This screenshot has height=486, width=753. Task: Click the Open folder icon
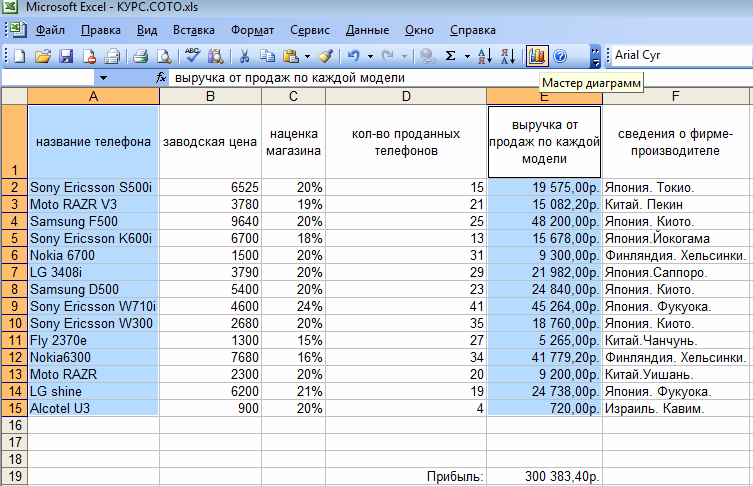(x=42, y=56)
